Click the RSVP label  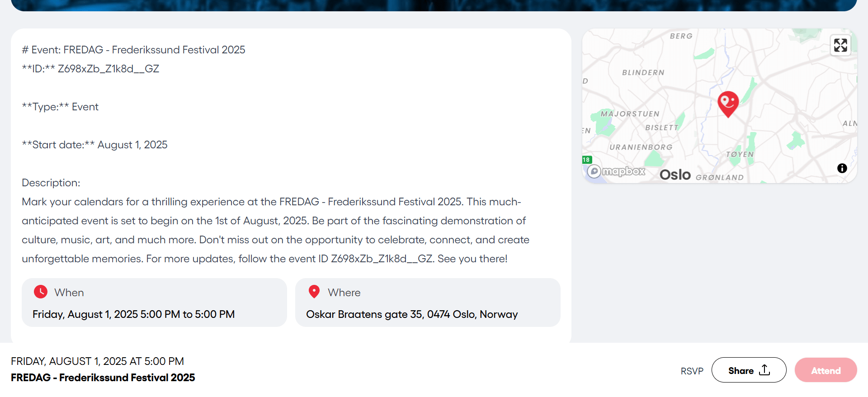[x=692, y=371]
